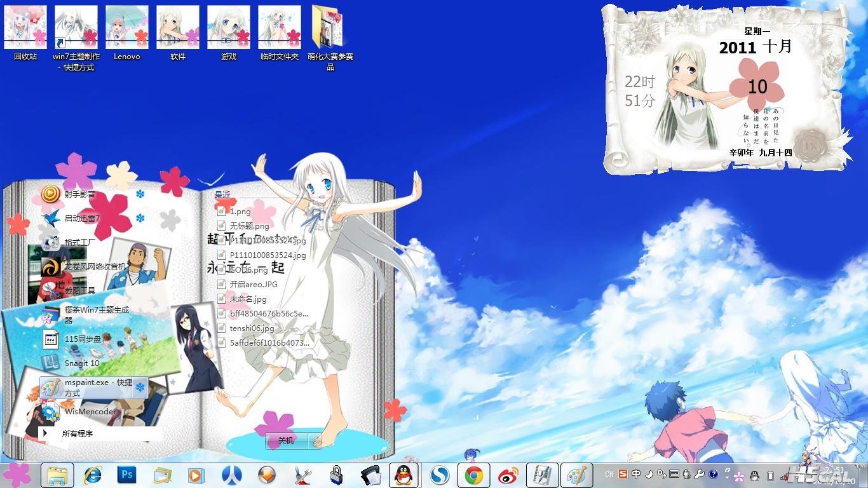
Task: Expand the 射手影音 jump list arrow
Action: coord(140,194)
